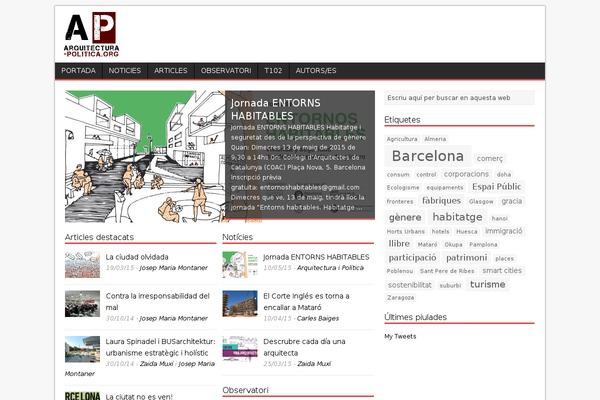Select the smart cities tag
Viewport: 600px width, 400px height.
(x=502, y=271)
